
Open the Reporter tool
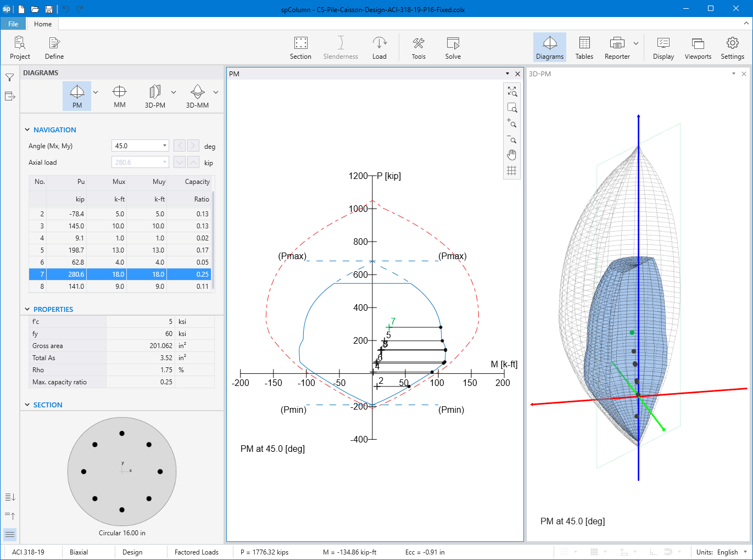point(616,47)
